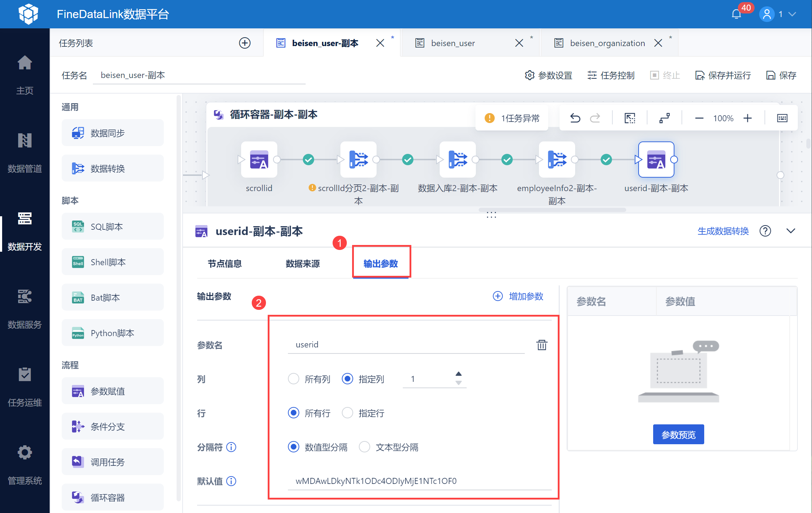Open notifications bell with 40 badge
This screenshot has width=812, height=513.
point(736,14)
